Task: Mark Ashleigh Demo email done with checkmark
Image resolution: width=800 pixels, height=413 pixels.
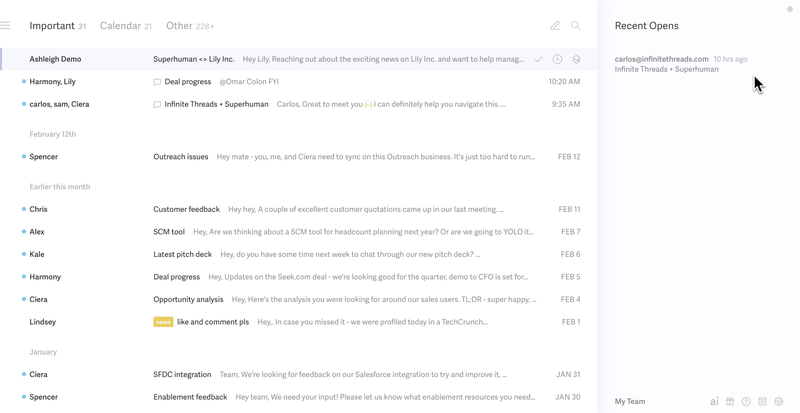Action: (x=538, y=59)
